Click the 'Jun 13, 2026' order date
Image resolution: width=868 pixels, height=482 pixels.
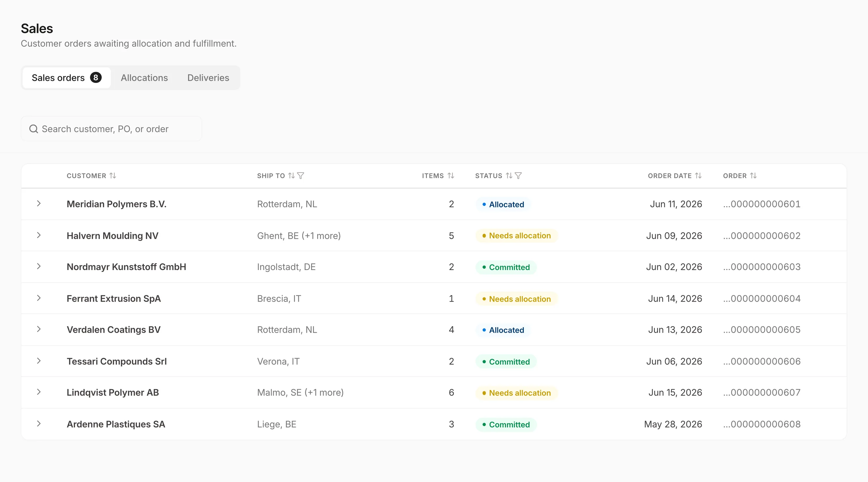coord(675,329)
